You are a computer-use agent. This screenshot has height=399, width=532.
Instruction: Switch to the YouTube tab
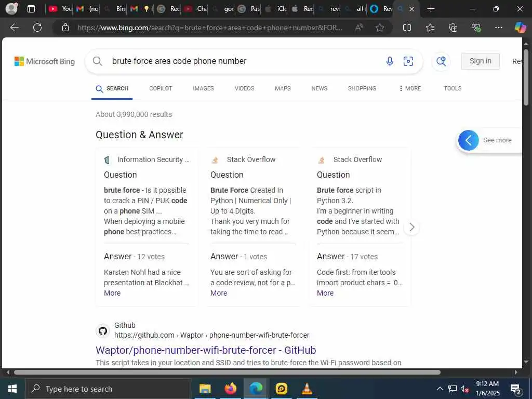pyautogui.click(x=60, y=9)
